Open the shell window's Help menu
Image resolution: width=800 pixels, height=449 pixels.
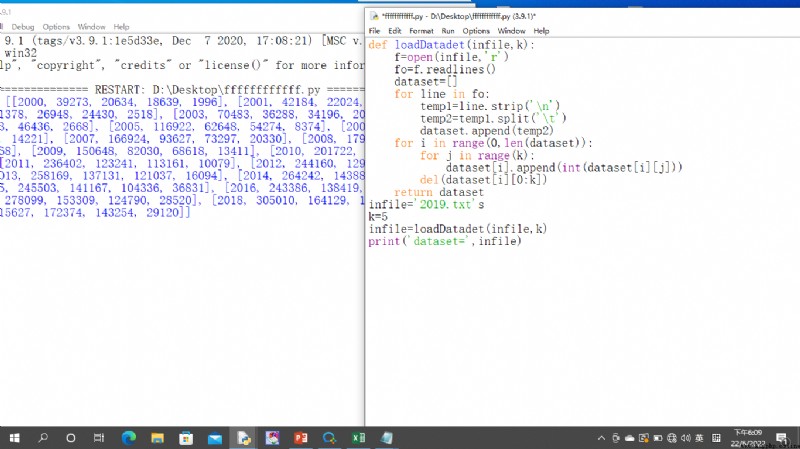coord(121,27)
